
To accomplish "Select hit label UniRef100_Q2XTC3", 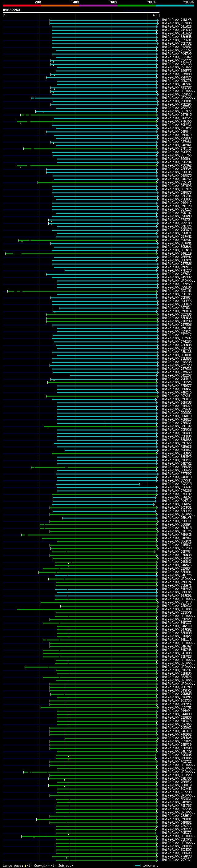I will 177,64.
